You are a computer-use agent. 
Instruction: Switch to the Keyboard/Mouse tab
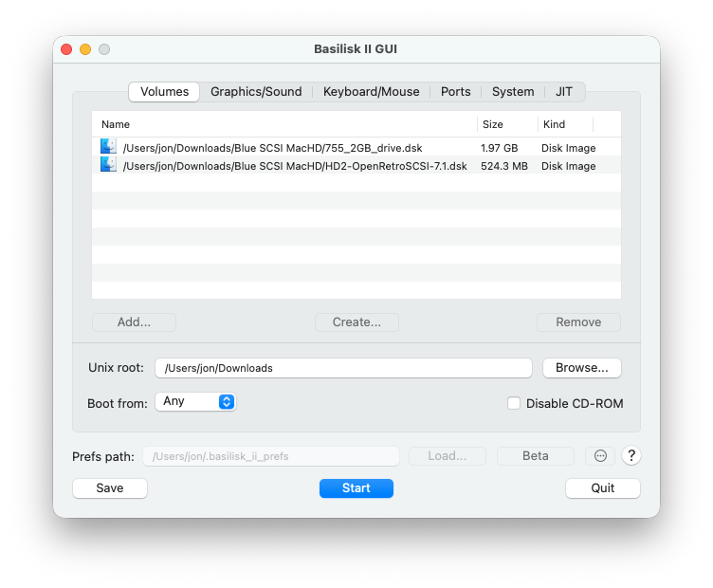371,92
